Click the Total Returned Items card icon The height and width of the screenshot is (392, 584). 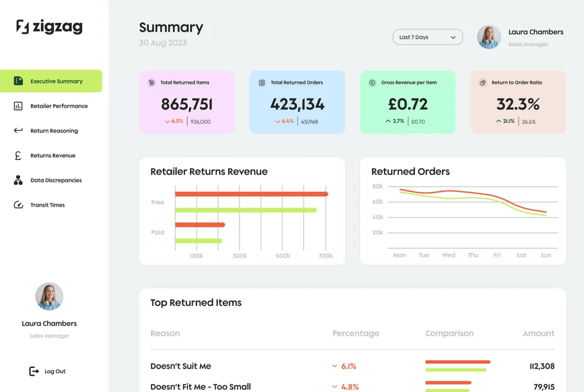pyautogui.click(x=152, y=83)
